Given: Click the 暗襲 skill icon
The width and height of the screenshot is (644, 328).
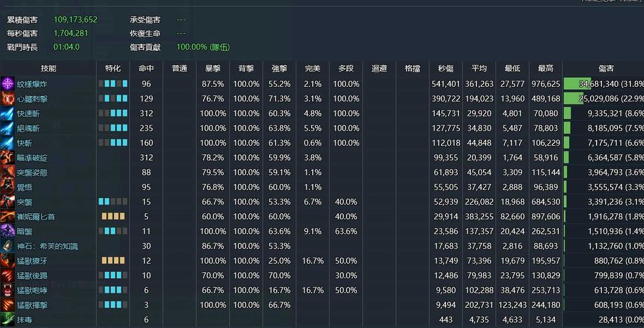Looking at the screenshot, I should 7,231.
